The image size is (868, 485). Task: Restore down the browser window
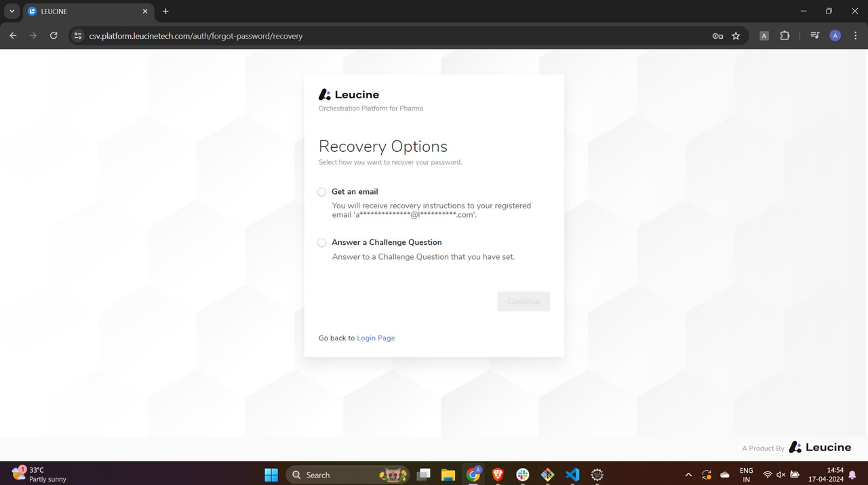coord(829,12)
